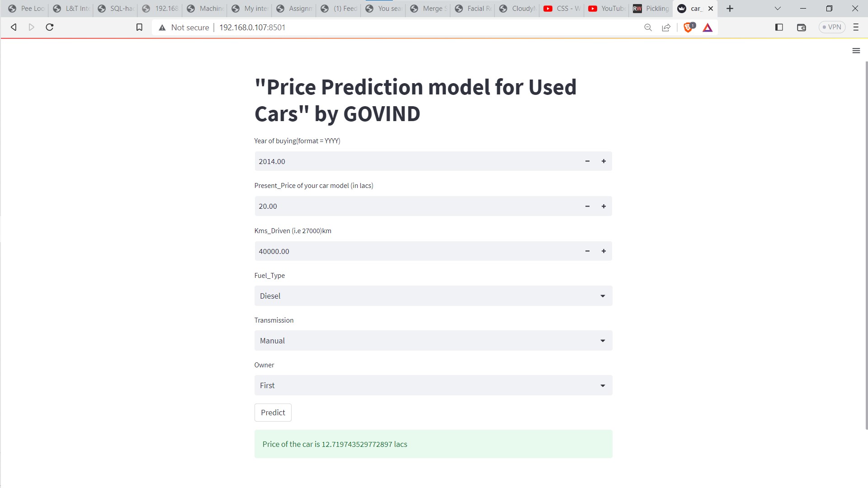Screen dimensions: 868x488
Task: Open Brave Rewards triangle icon
Action: (x=708, y=27)
